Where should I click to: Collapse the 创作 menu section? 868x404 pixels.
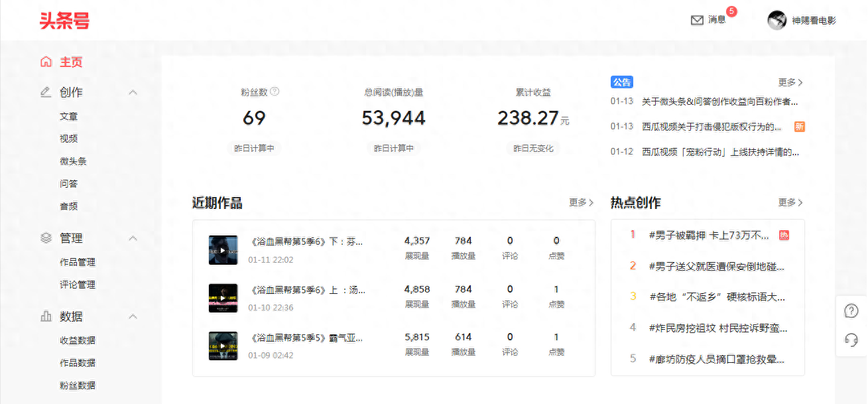[x=133, y=92]
